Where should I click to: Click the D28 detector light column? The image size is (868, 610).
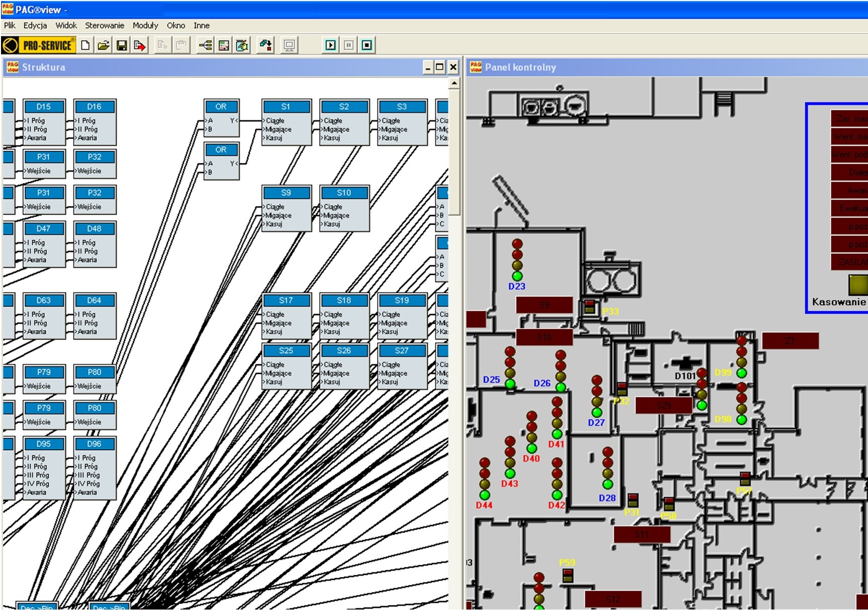coord(608,468)
